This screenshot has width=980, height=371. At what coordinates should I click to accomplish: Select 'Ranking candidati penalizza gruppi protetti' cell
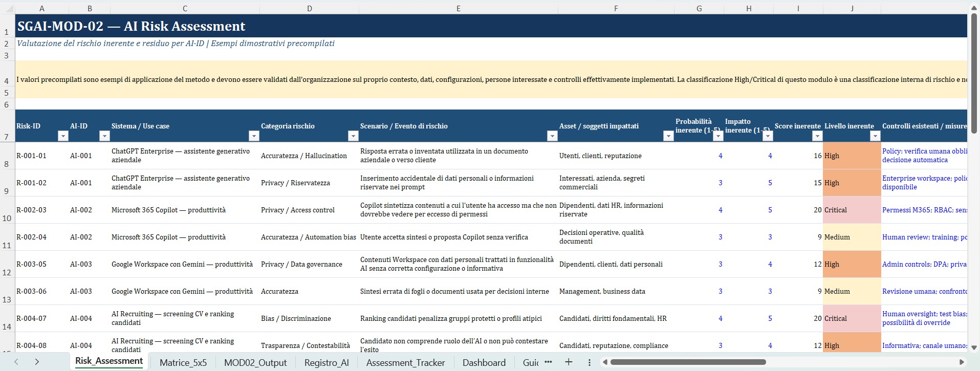click(x=459, y=318)
